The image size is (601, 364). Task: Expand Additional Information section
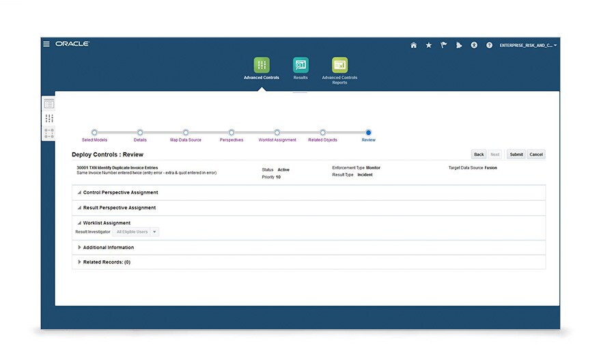click(79, 247)
